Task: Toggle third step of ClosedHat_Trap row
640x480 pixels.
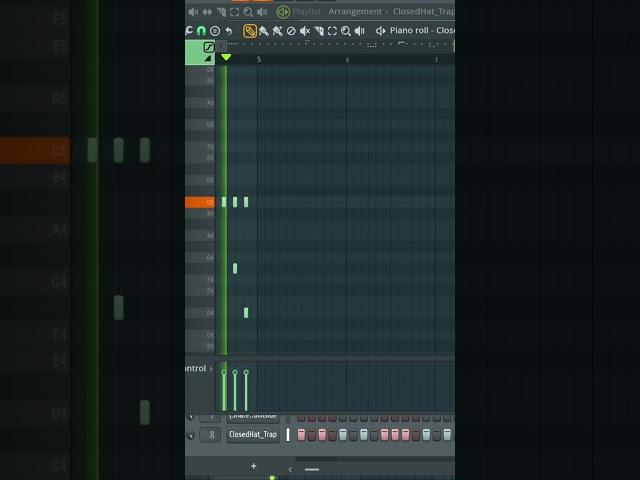Action: pos(322,435)
